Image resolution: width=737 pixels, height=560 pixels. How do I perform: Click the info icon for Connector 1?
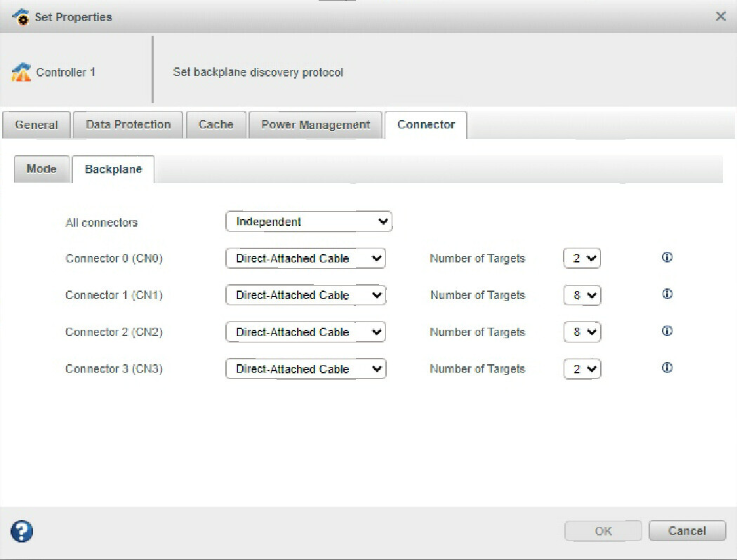coord(667,294)
